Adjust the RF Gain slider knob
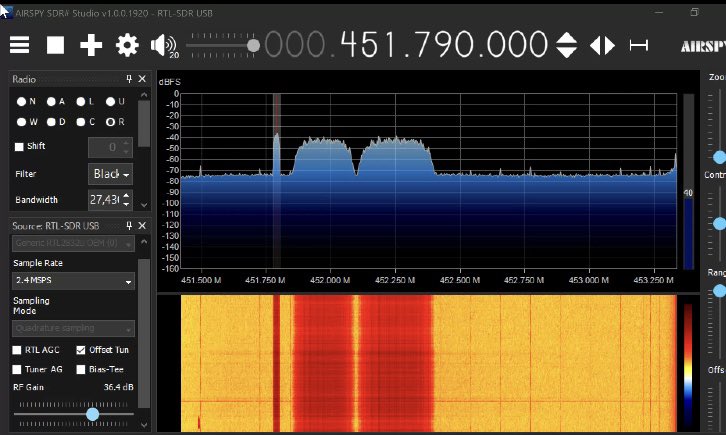The image size is (726, 435). 93,414
